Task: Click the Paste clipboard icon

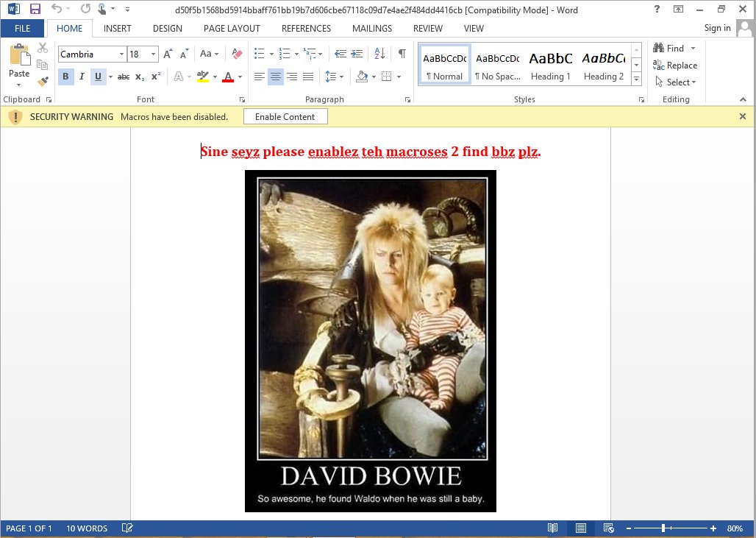Action: 19,54
